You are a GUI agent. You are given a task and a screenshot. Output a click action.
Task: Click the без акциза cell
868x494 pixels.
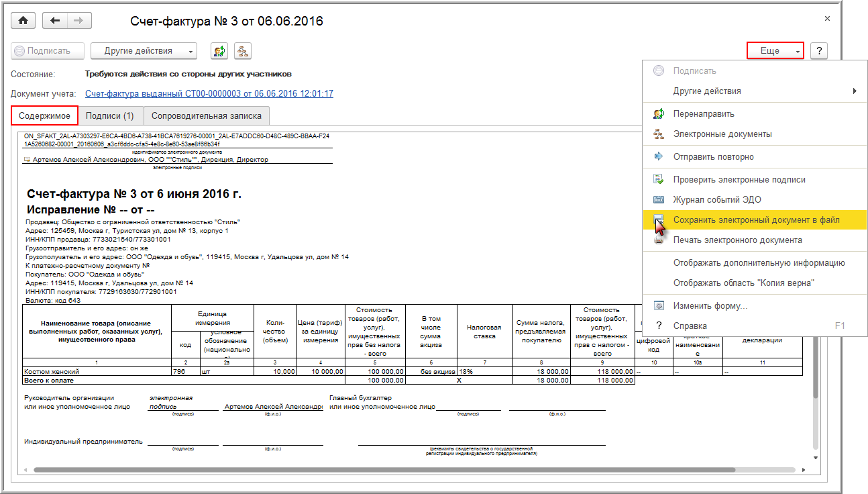(431, 371)
